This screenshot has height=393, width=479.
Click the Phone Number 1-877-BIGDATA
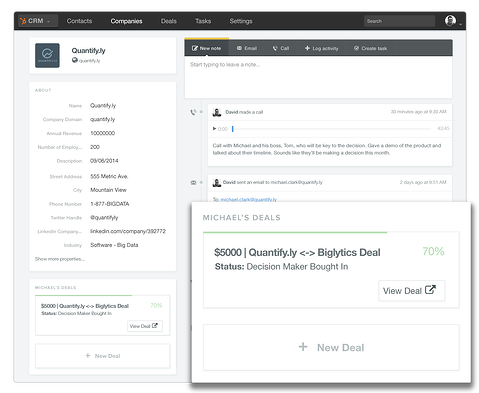(110, 204)
